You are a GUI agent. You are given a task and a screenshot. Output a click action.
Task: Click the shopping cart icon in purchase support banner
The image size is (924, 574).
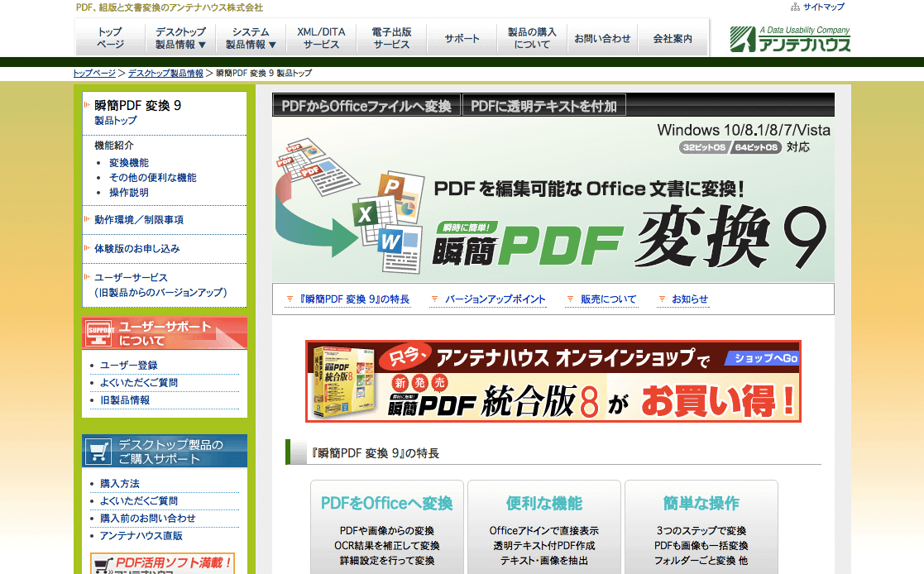(98, 452)
